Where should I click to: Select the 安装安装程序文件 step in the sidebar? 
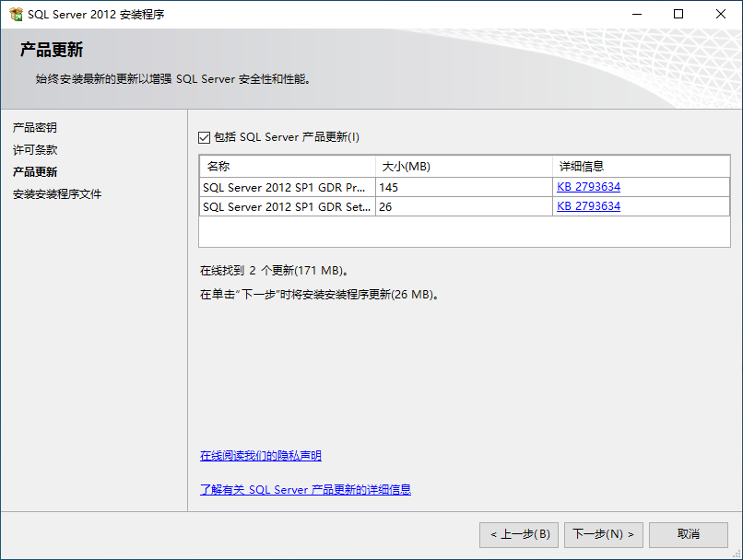coord(57,194)
